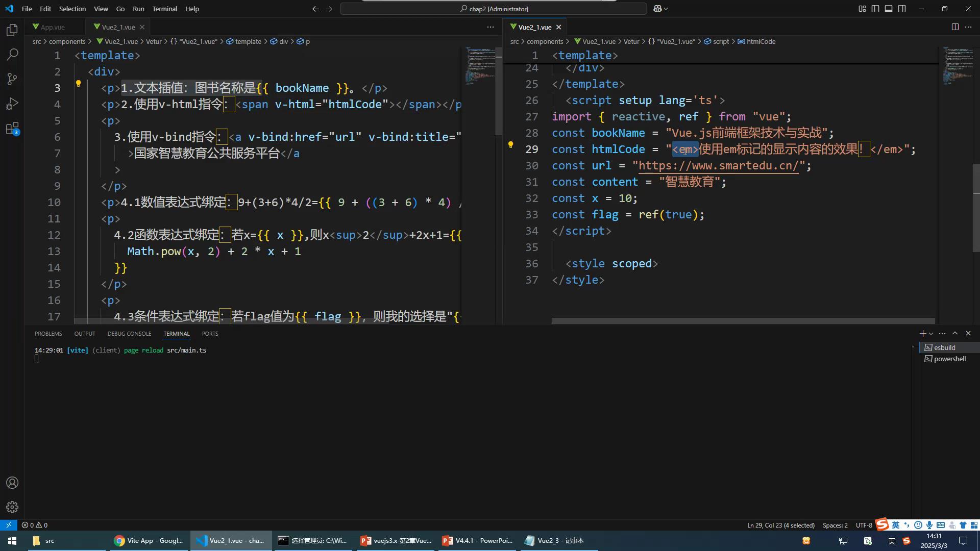Click the Accounts icon
The width and height of the screenshot is (980, 551).
(x=12, y=483)
